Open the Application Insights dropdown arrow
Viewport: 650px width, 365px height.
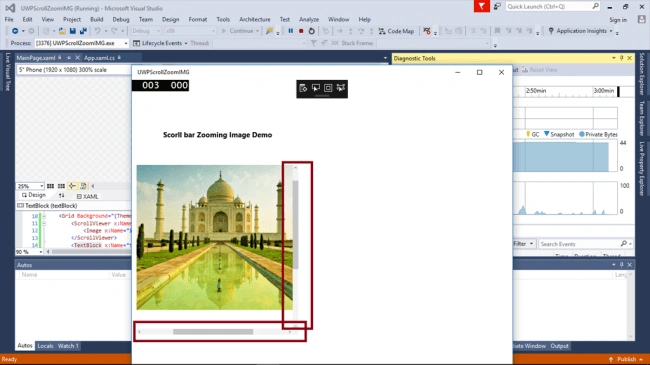point(611,31)
